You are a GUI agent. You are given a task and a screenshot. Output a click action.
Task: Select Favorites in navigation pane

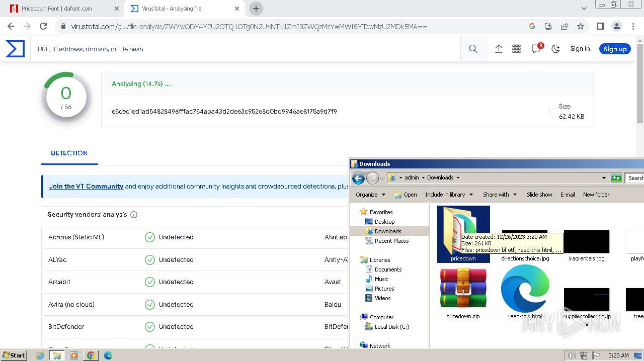[381, 212]
